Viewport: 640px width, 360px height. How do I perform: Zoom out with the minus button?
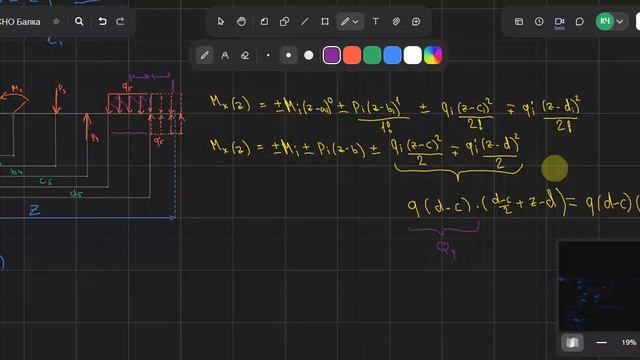pos(601,342)
